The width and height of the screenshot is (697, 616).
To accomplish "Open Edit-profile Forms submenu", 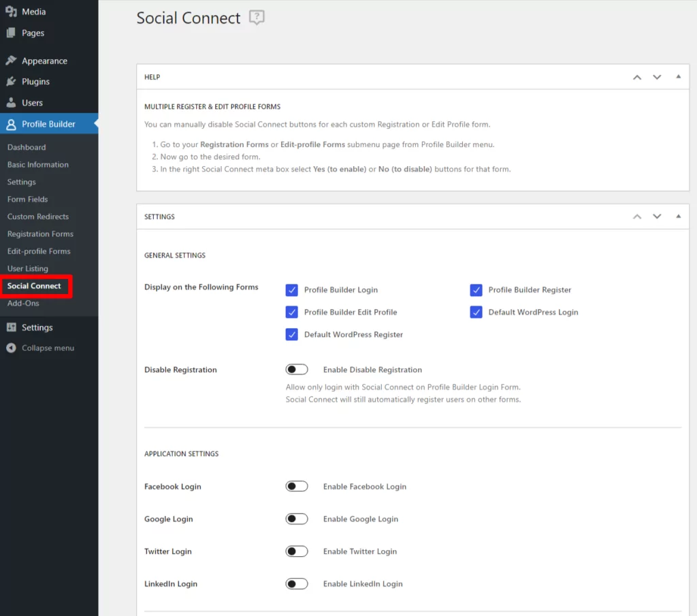I will pyautogui.click(x=39, y=251).
